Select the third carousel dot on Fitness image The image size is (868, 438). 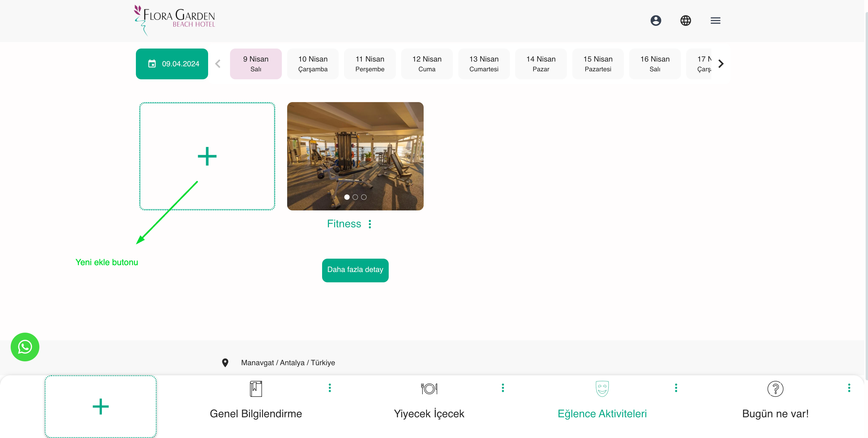coord(364,197)
